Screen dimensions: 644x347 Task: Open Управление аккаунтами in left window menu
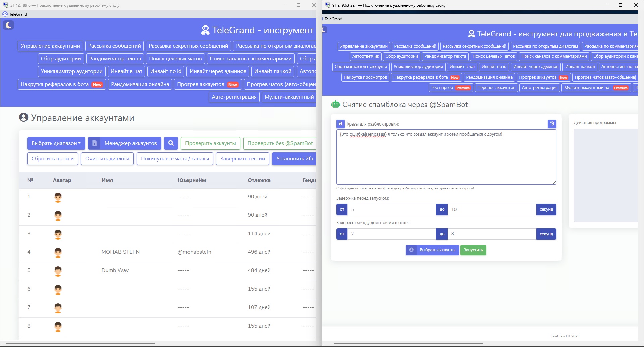pyautogui.click(x=50, y=46)
